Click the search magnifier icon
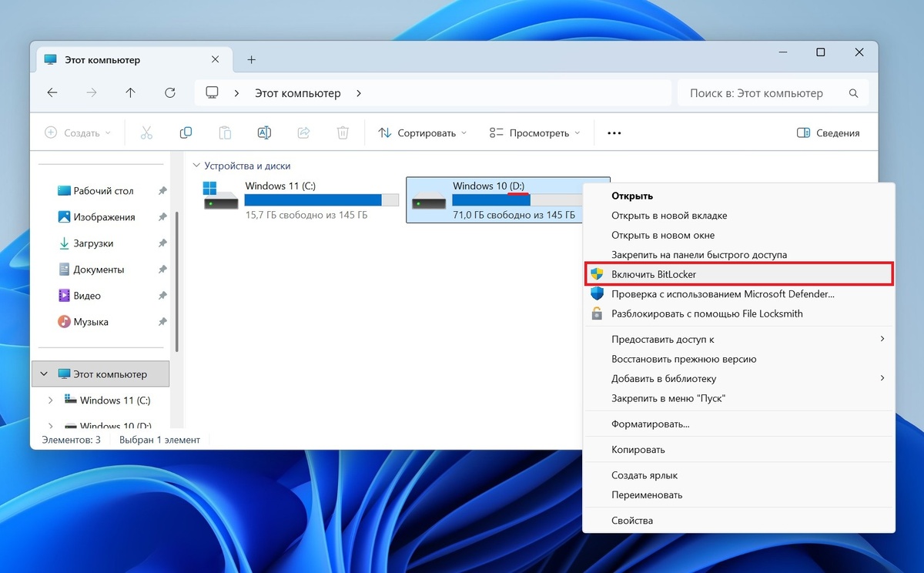This screenshot has height=573, width=924. pos(853,93)
